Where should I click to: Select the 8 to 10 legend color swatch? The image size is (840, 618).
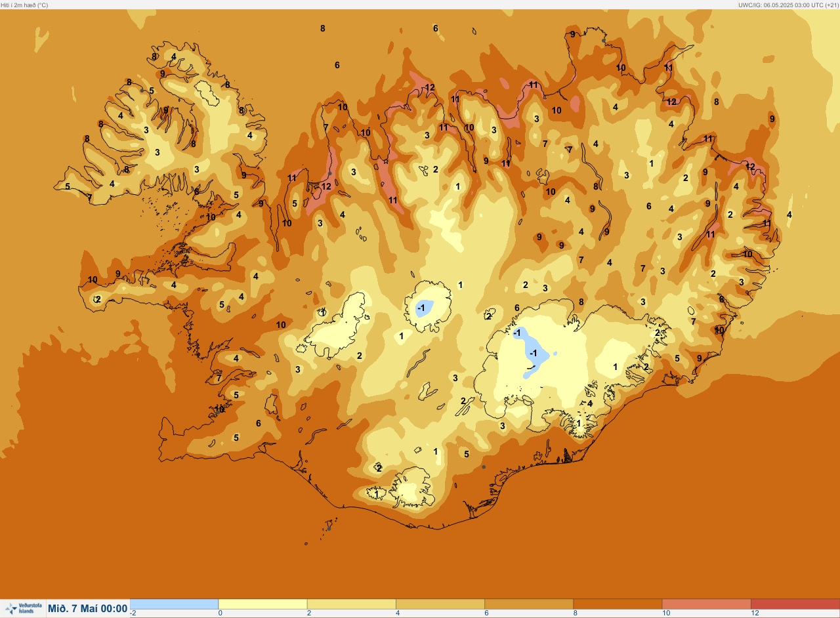pos(618,604)
